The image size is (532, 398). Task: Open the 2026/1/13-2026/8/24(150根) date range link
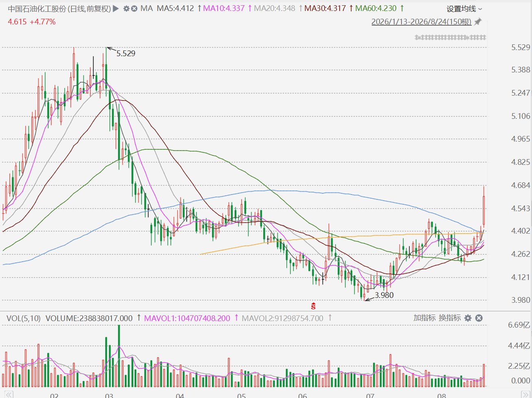(x=421, y=22)
